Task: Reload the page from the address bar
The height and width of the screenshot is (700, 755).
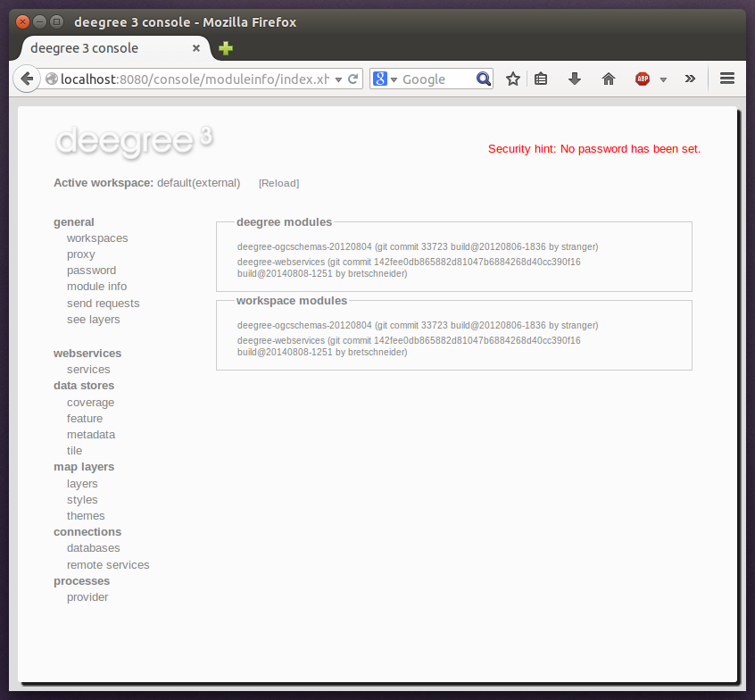Action: point(353,79)
